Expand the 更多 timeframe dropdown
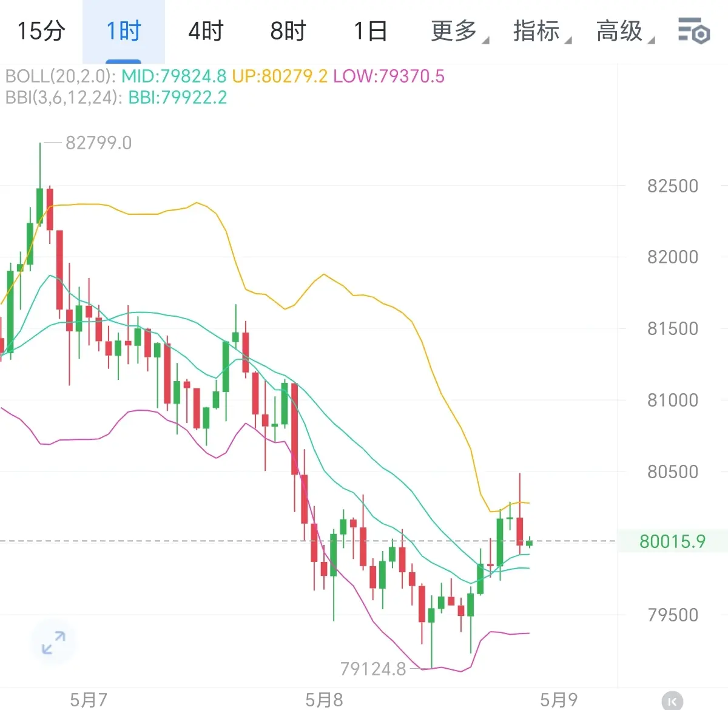Image resolution: width=728 pixels, height=710 pixels. pos(459,31)
